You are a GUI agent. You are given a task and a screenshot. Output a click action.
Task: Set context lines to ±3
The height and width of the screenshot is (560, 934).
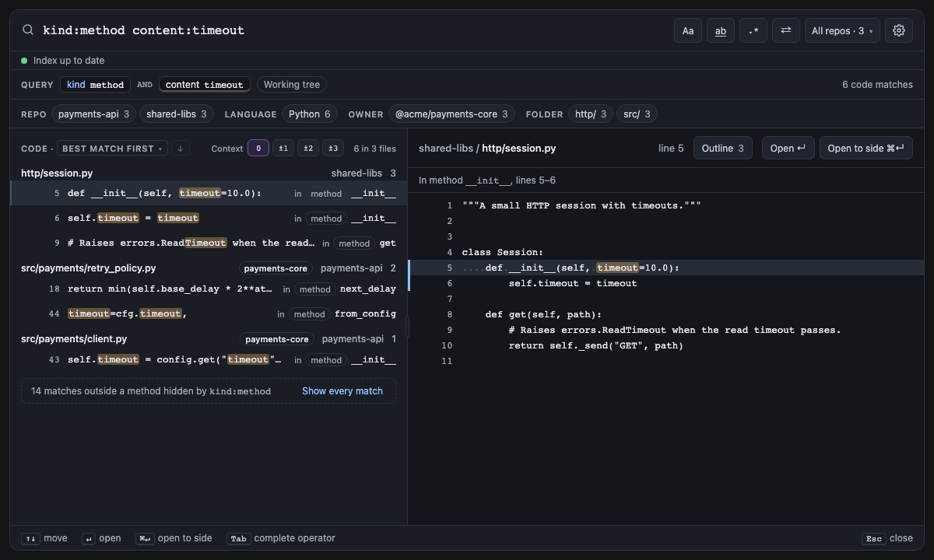(333, 149)
